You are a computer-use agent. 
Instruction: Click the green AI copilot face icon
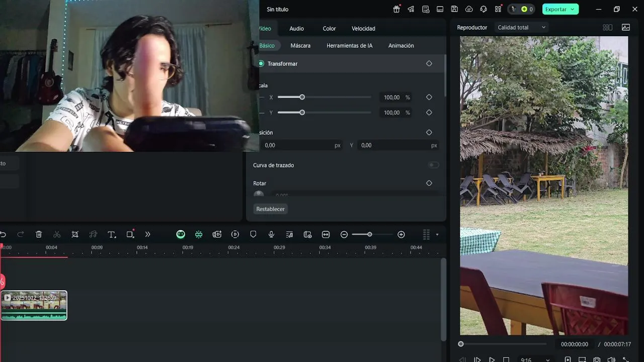(181, 234)
